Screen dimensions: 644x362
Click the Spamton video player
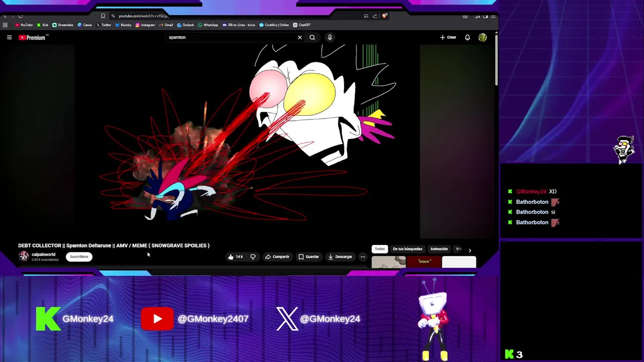pyautogui.click(x=248, y=141)
